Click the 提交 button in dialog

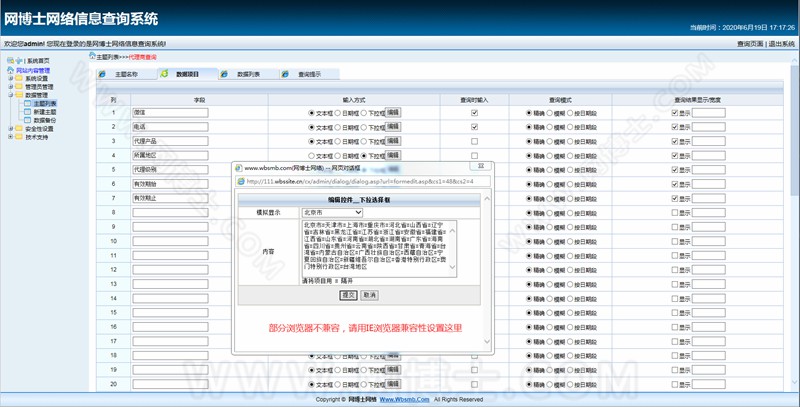point(348,295)
